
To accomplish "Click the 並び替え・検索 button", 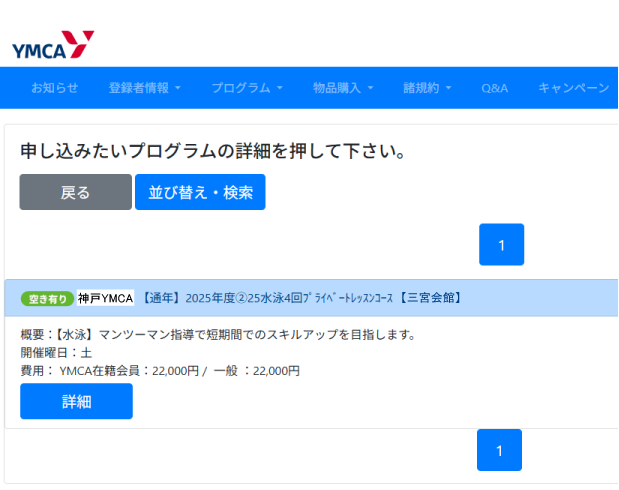I will [200, 192].
